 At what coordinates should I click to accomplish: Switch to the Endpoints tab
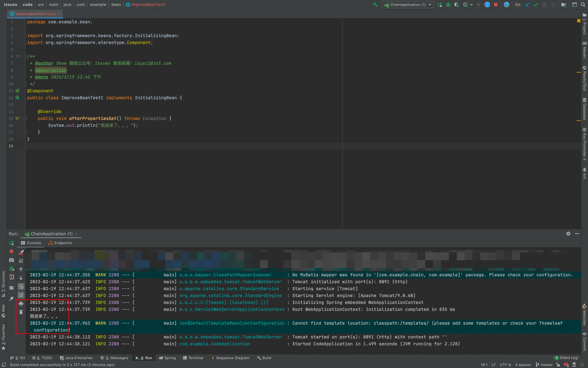[60, 243]
